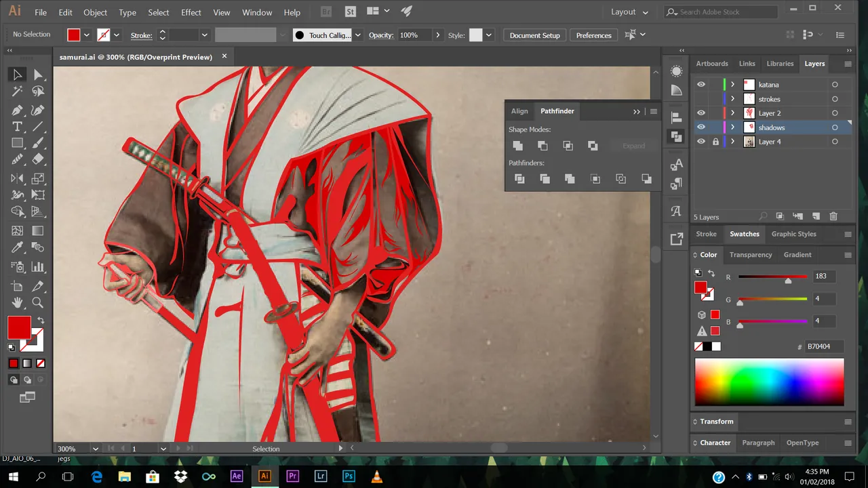
Task: Expand the shadows layer
Action: coord(732,127)
